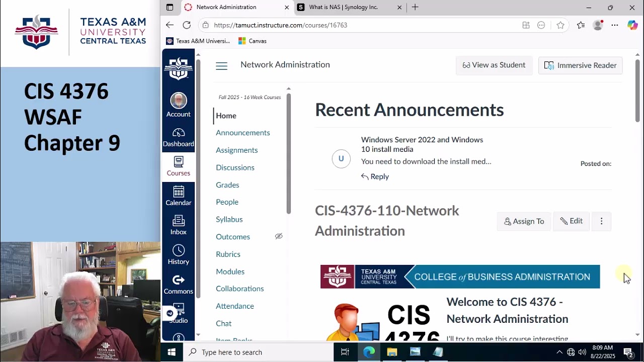Viewport: 644px width, 362px height.
Task: Go to Dashboard in global navigation
Action: (178, 138)
